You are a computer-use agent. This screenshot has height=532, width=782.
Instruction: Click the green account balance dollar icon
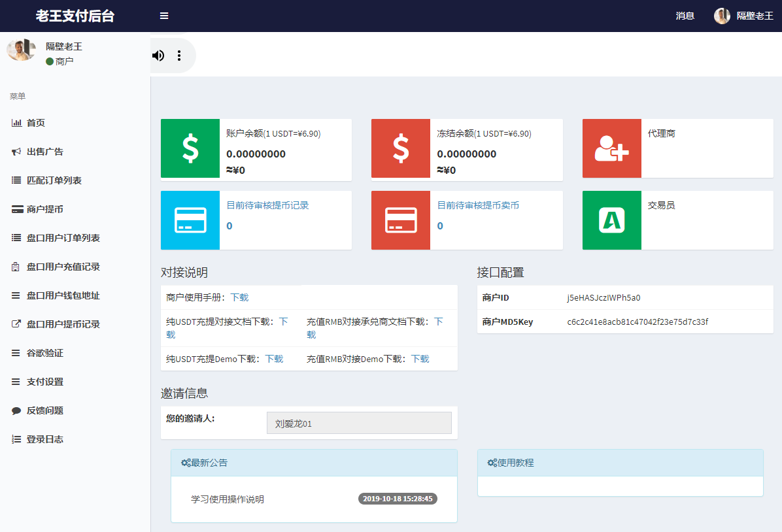(x=190, y=149)
